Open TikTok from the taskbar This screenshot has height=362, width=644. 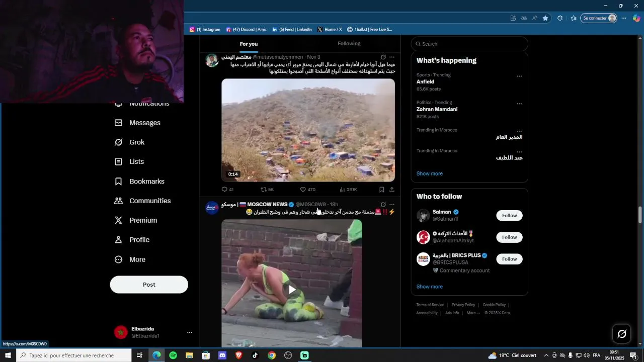[255, 355]
